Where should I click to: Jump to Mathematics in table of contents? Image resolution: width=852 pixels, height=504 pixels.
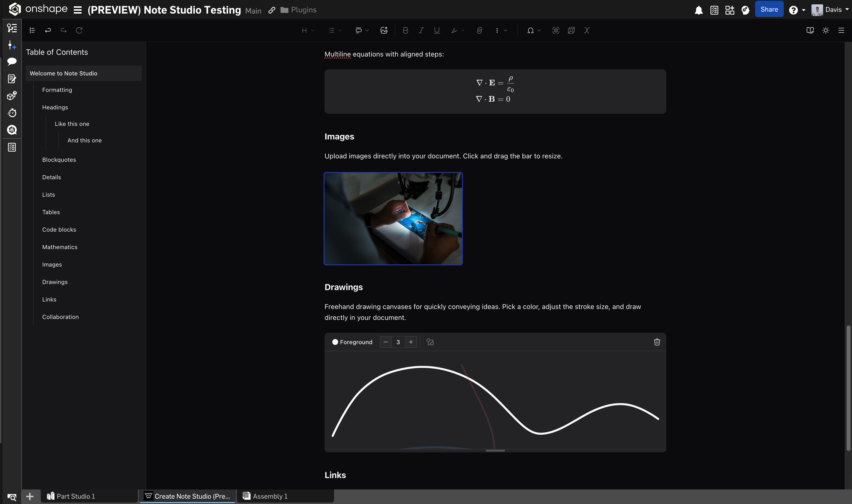click(60, 247)
